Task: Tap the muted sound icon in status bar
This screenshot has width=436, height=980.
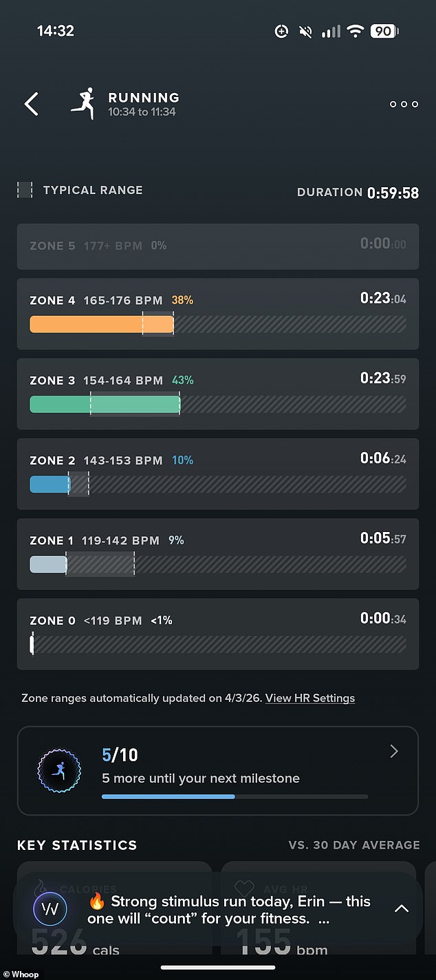Action: click(x=305, y=31)
